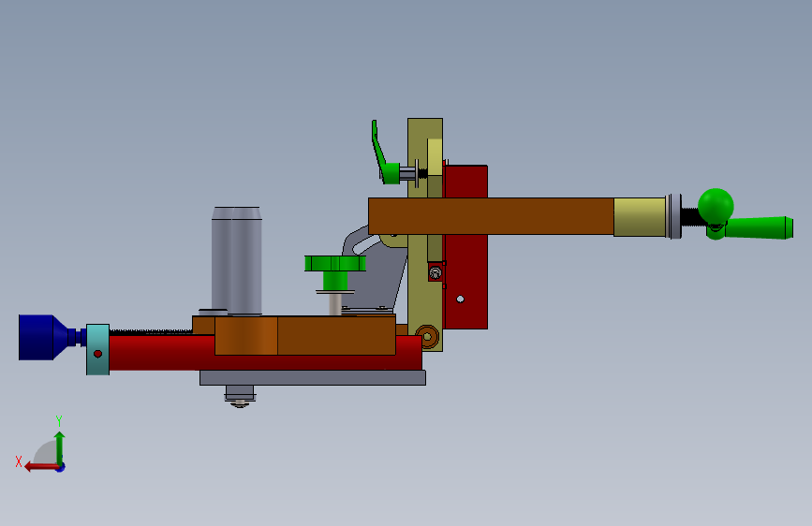Select the black threaded leadscrew rod

tap(151, 331)
